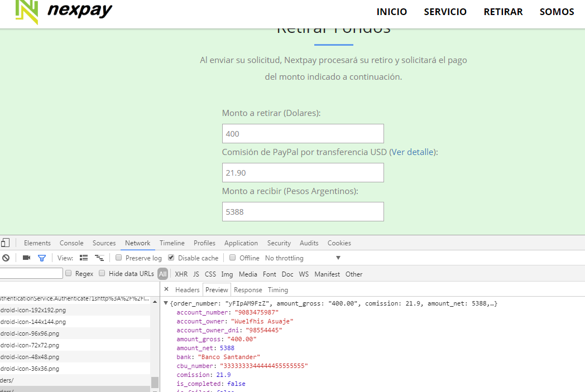Screen dimensions: 585x392
Task: Filter requests by All types
Action: click(162, 274)
